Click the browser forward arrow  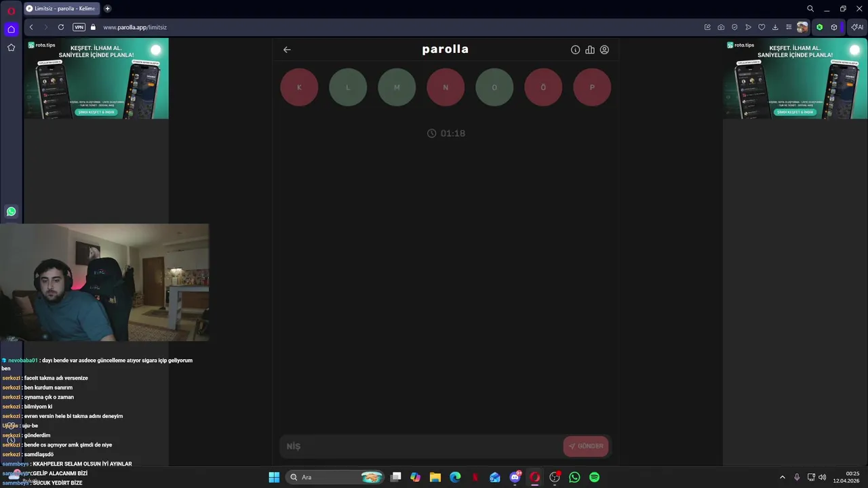coord(45,27)
